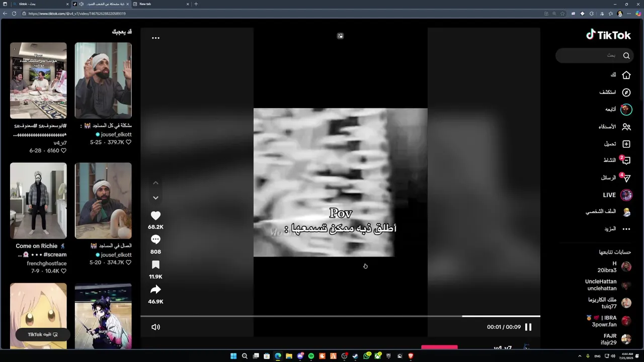644x362 pixels.
Task: Share the video showing 46.9K shares
Action: pyautogui.click(x=155, y=290)
